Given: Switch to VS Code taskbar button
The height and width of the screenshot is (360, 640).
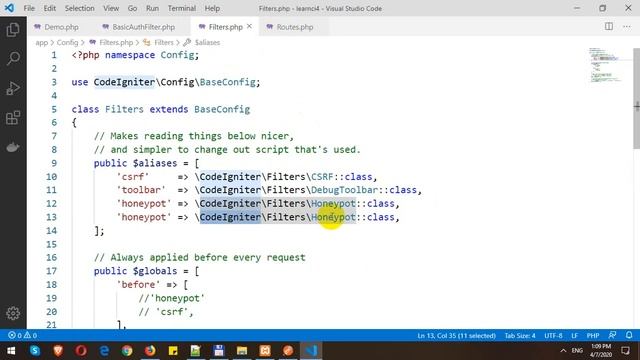Looking at the screenshot, I should (311, 351).
